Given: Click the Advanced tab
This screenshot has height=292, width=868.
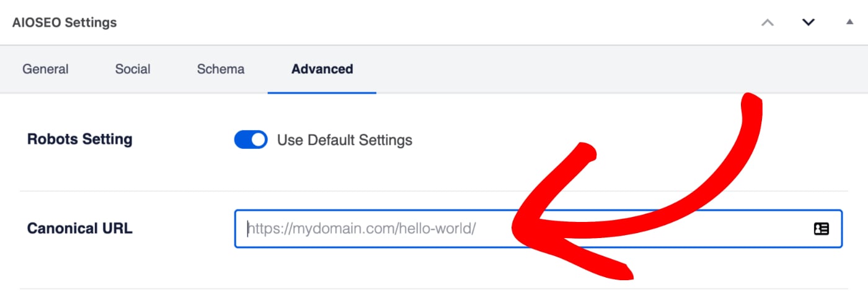Looking at the screenshot, I should click(x=322, y=69).
